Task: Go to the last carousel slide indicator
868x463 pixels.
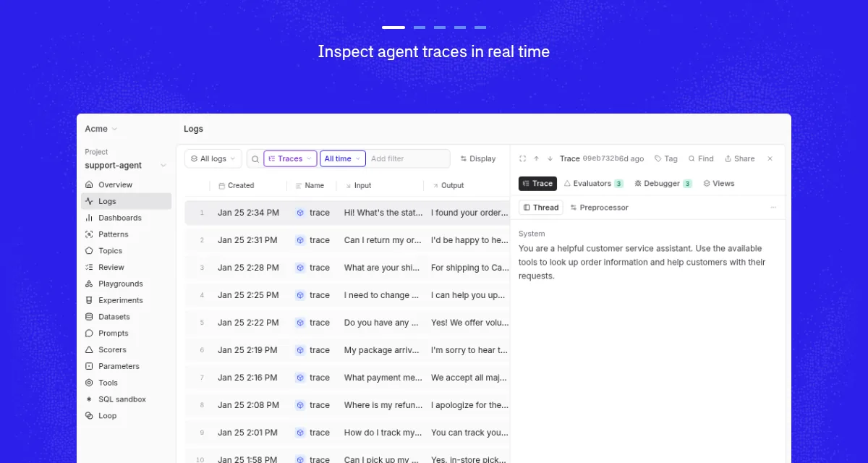Action: (x=480, y=27)
